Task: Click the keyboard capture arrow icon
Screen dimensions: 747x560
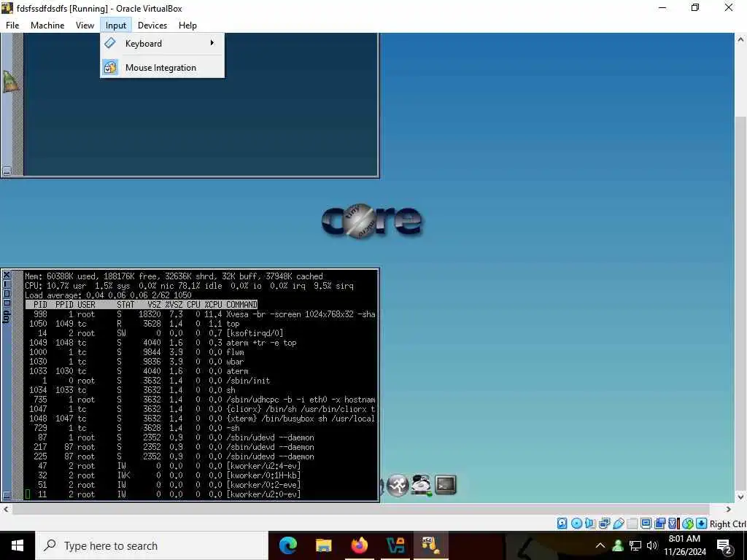Action: [701, 524]
